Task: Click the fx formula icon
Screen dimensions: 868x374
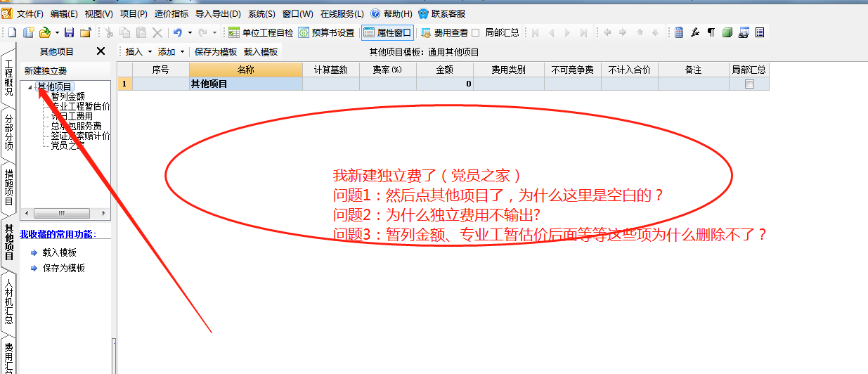Action: coord(695,32)
